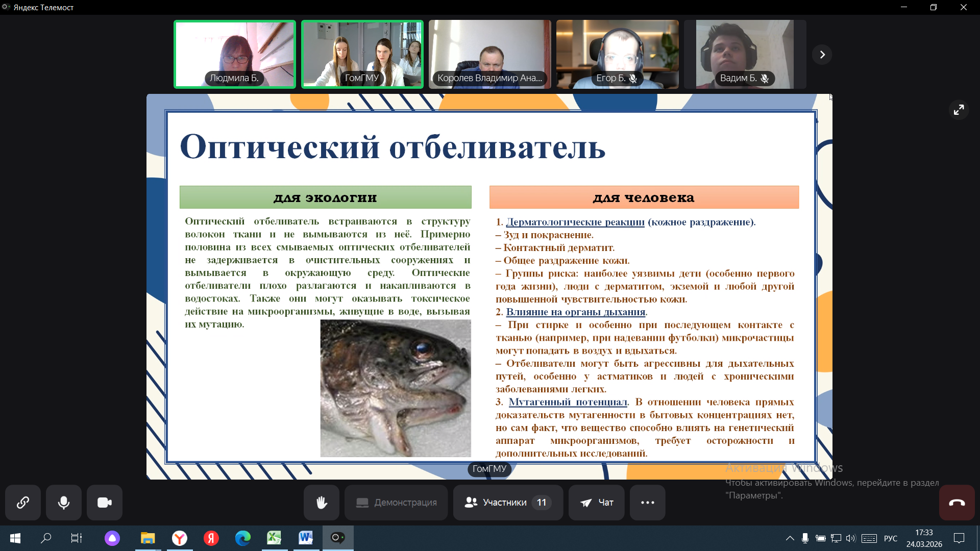Image resolution: width=980 pixels, height=551 pixels.
Task: Open Word from the taskbar
Action: pyautogui.click(x=306, y=538)
